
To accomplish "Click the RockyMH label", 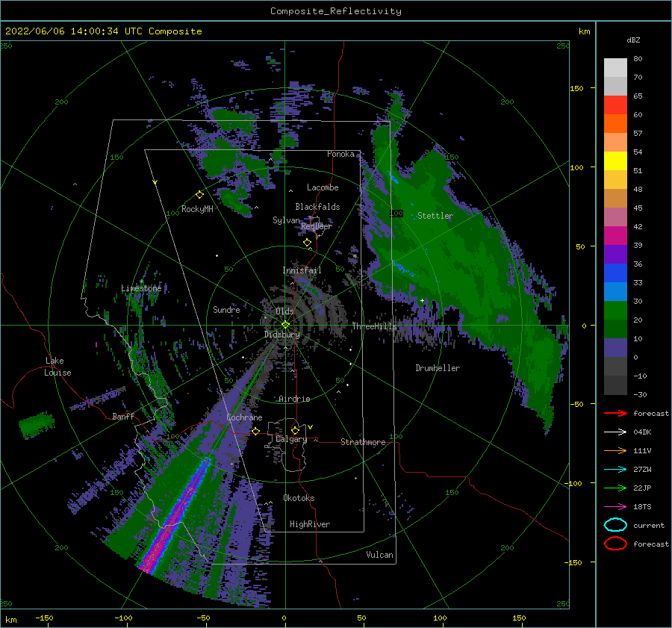I will (x=197, y=209).
